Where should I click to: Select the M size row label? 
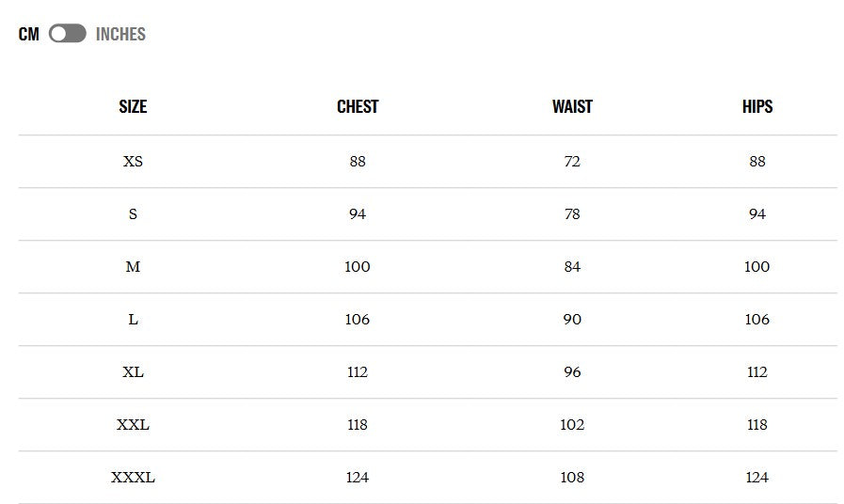tap(133, 267)
